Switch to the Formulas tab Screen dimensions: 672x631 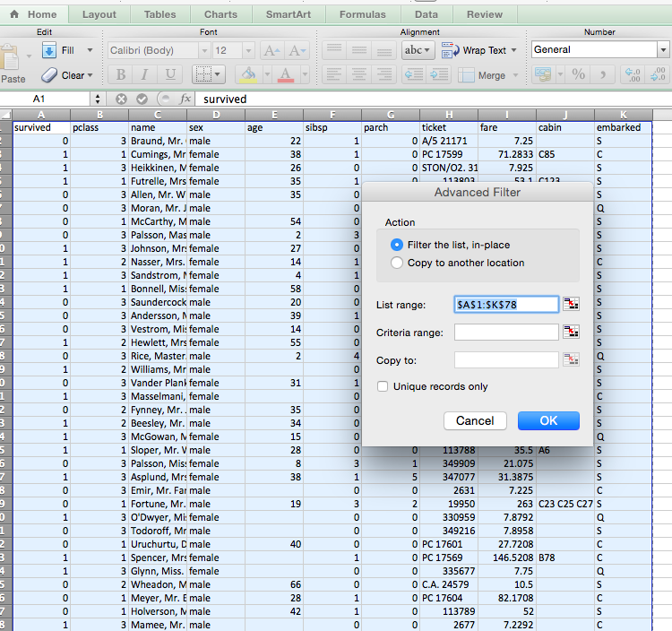coord(363,14)
